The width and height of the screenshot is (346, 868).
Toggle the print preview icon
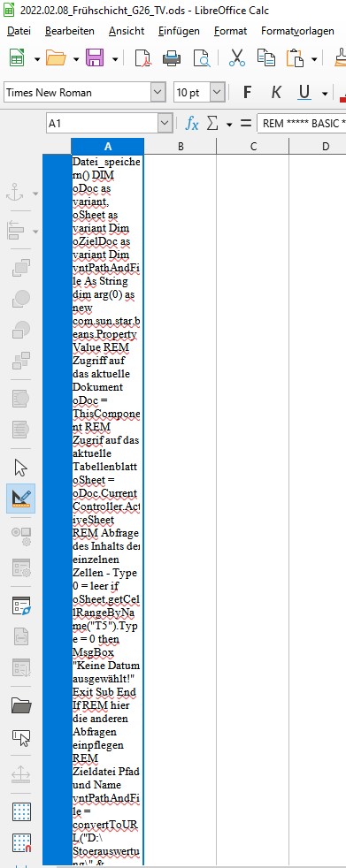coord(200,57)
